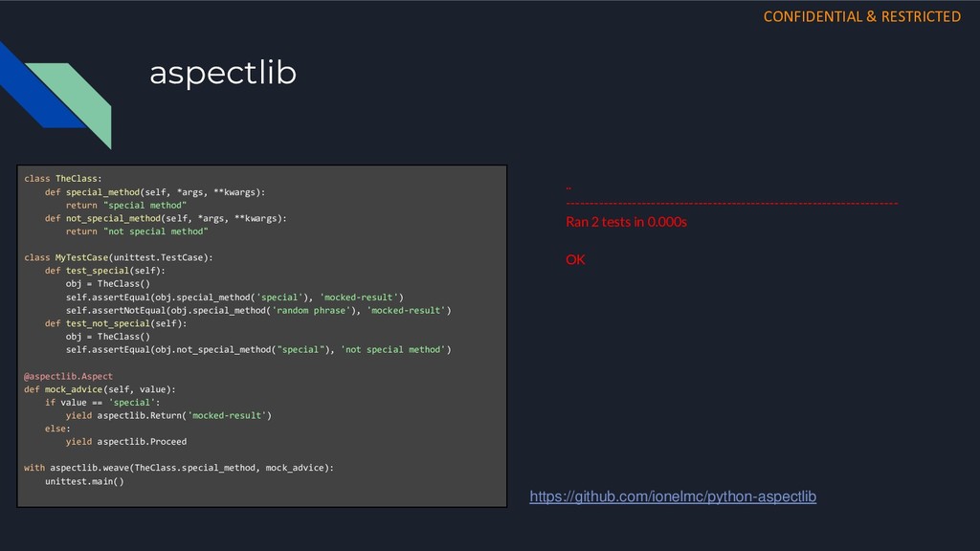Click the @aspectlib.Aspect decorator
This screenshot has width=980, height=551.
[x=68, y=376]
